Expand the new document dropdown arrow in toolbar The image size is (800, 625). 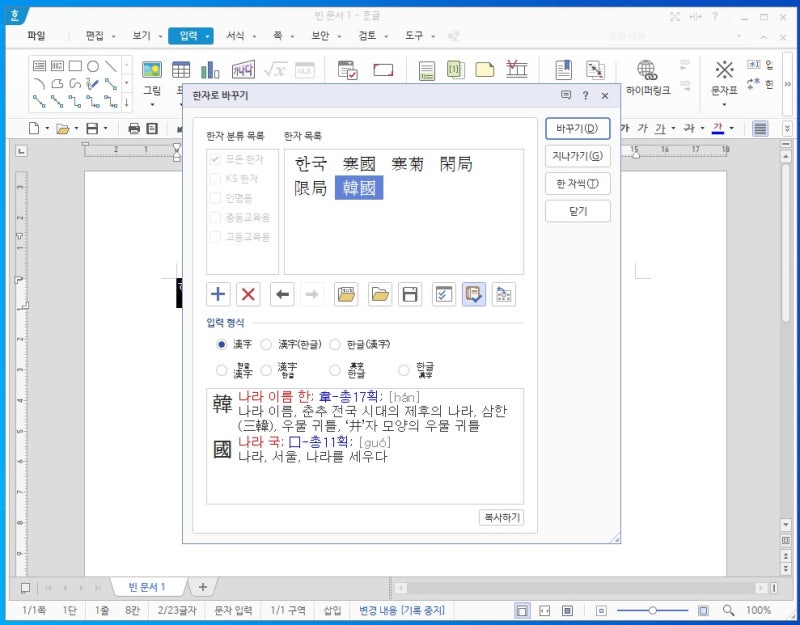coord(47,129)
